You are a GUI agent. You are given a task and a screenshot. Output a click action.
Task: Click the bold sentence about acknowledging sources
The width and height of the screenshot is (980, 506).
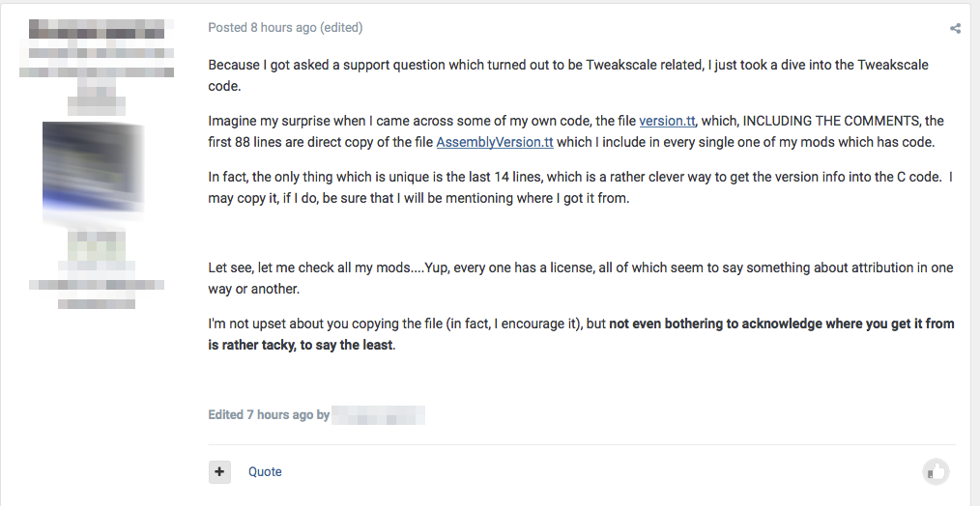pos(581,334)
